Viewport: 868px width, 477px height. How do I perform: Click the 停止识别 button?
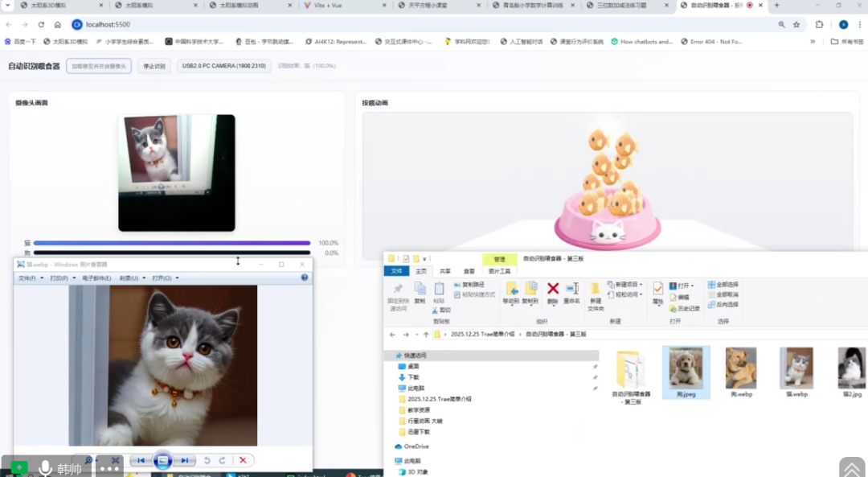[x=154, y=66]
